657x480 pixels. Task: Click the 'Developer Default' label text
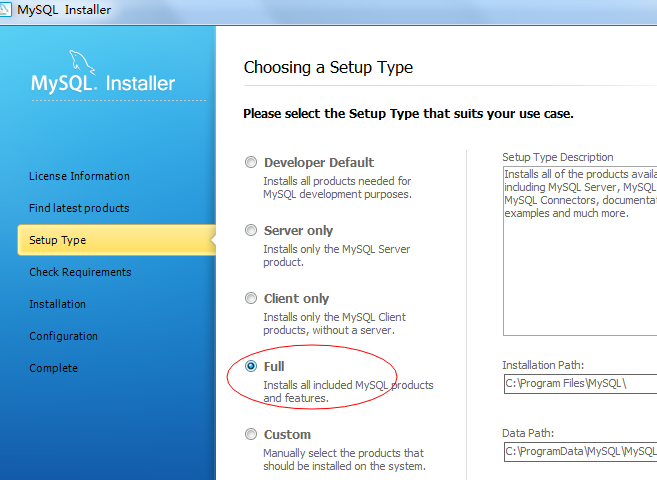coord(319,163)
